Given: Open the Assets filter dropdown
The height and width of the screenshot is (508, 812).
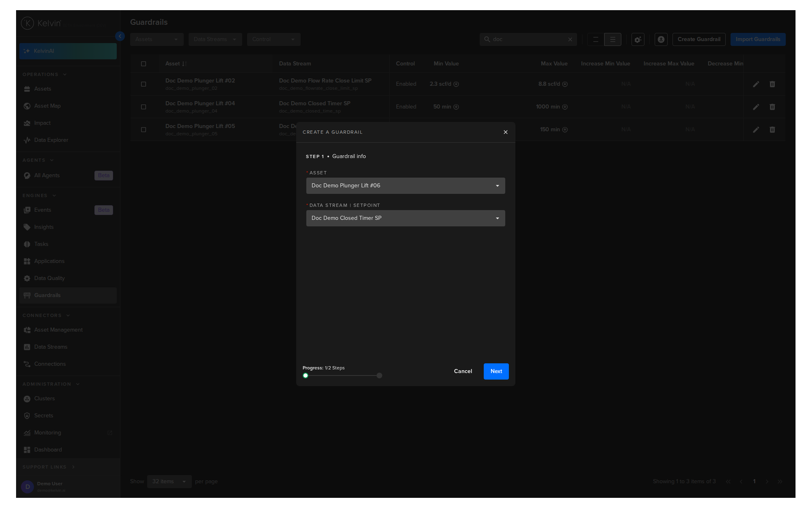Looking at the screenshot, I should (157, 39).
